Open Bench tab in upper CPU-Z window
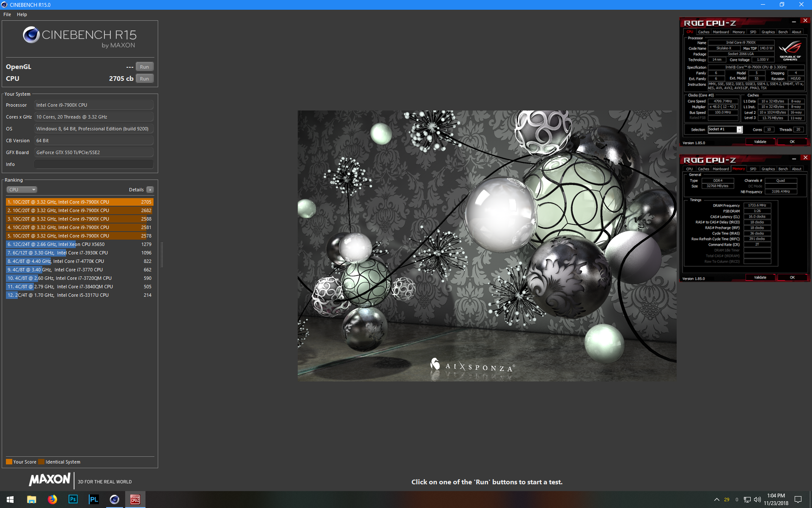 [x=783, y=32]
